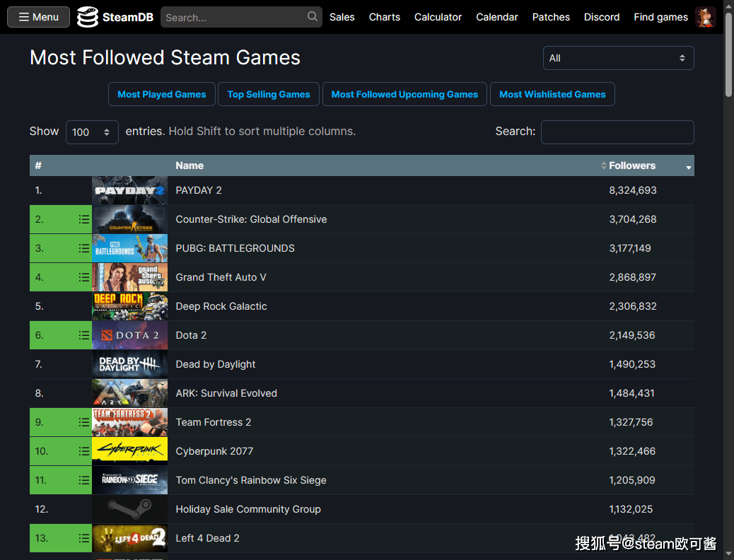Select the Sales menu item
Viewport: 734px width, 560px height.
point(342,16)
